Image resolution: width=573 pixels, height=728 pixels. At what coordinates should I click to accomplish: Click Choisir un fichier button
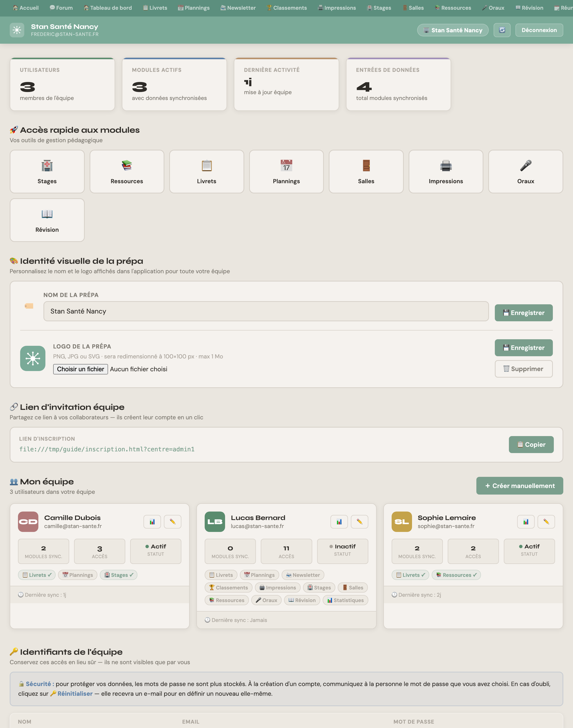81,369
